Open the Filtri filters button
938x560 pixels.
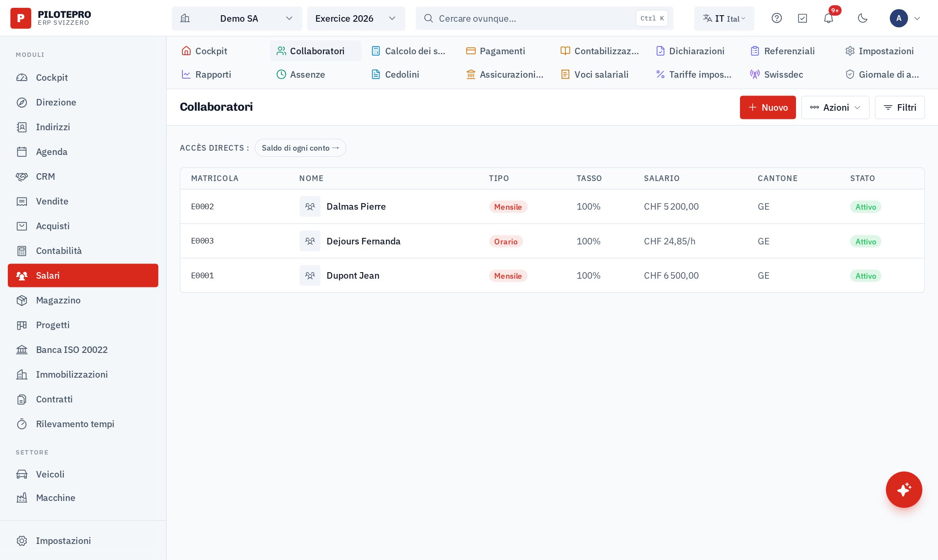(x=899, y=107)
